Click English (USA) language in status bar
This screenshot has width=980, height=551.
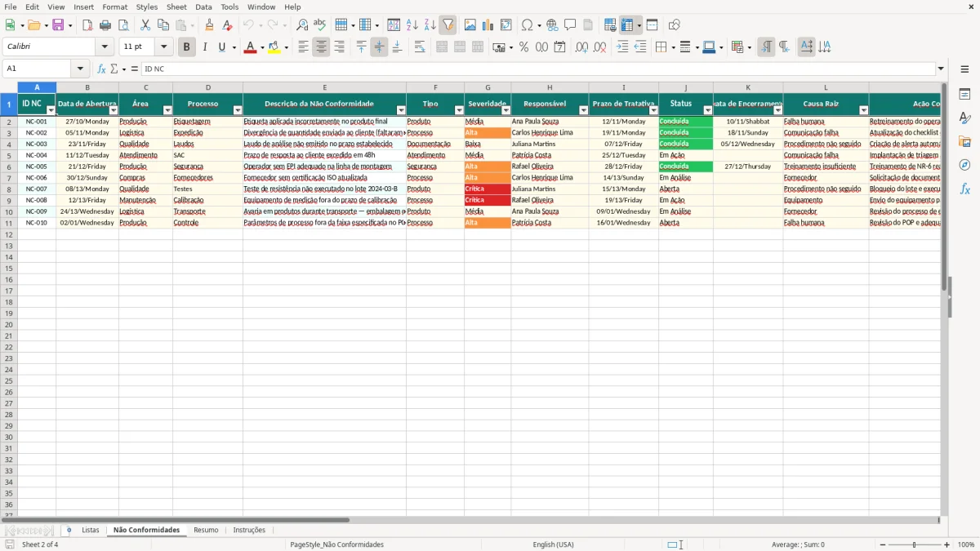(x=553, y=544)
